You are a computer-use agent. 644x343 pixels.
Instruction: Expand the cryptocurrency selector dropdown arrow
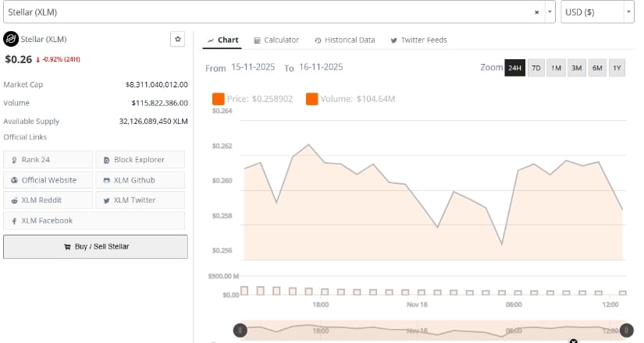550,12
